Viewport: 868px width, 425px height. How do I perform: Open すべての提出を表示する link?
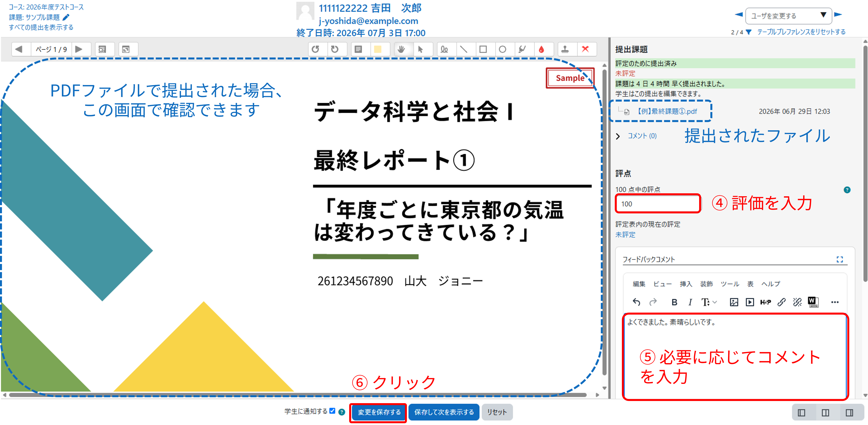click(x=41, y=27)
